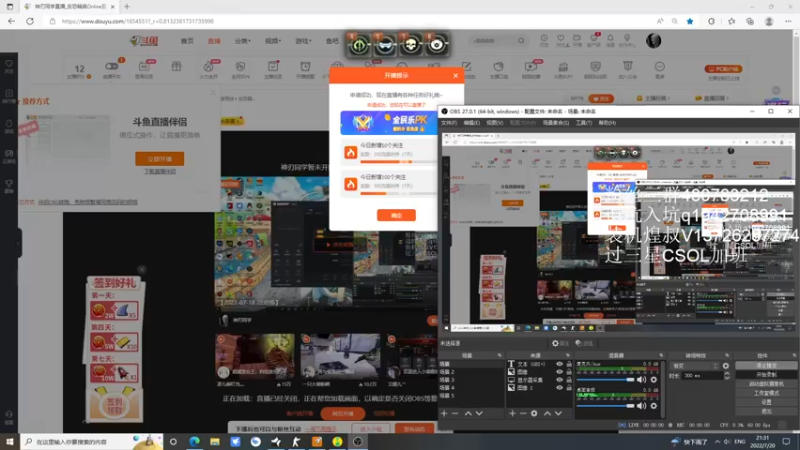This screenshot has height=450, width=800.
Task: Mute the 桌面音频 audio channel
Action: pos(642,406)
